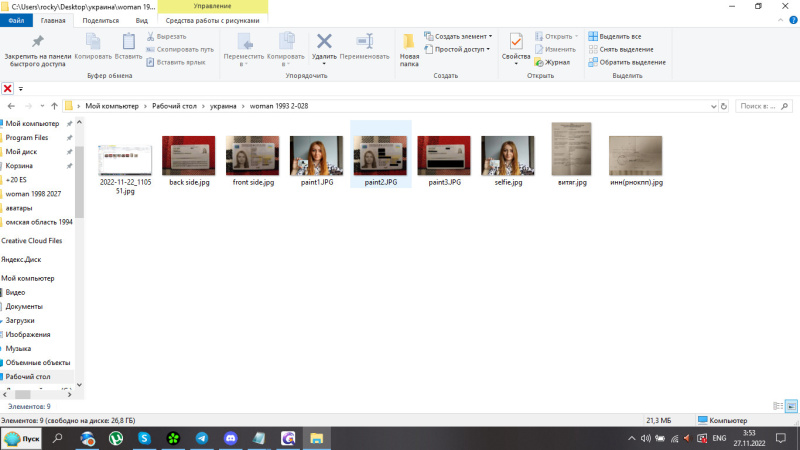Click the Delete (Удалить) red X icon

[324, 42]
